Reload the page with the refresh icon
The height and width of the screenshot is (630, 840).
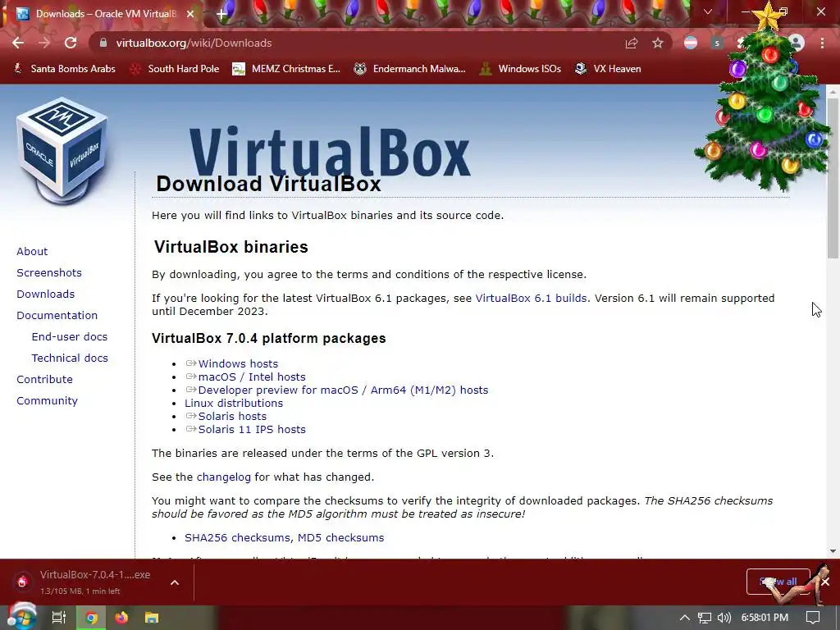[x=71, y=43]
